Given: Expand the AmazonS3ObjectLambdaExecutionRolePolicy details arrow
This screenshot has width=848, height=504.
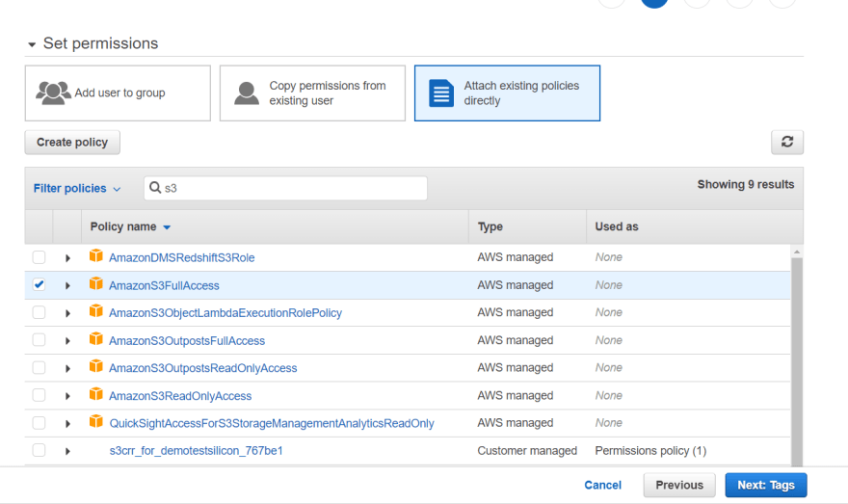Looking at the screenshot, I should [x=67, y=313].
